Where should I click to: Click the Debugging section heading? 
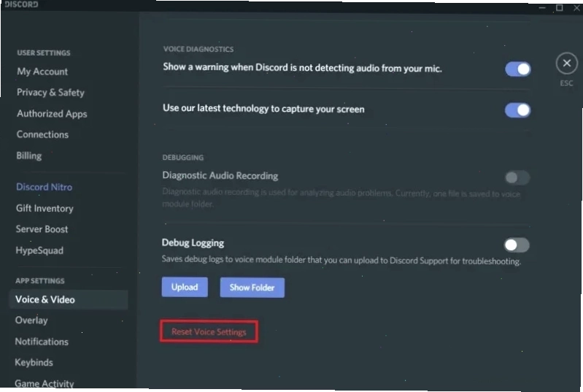183,158
